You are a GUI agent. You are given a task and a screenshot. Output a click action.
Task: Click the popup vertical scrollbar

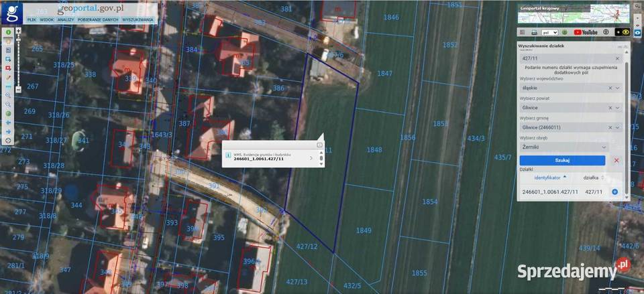(x=321, y=158)
